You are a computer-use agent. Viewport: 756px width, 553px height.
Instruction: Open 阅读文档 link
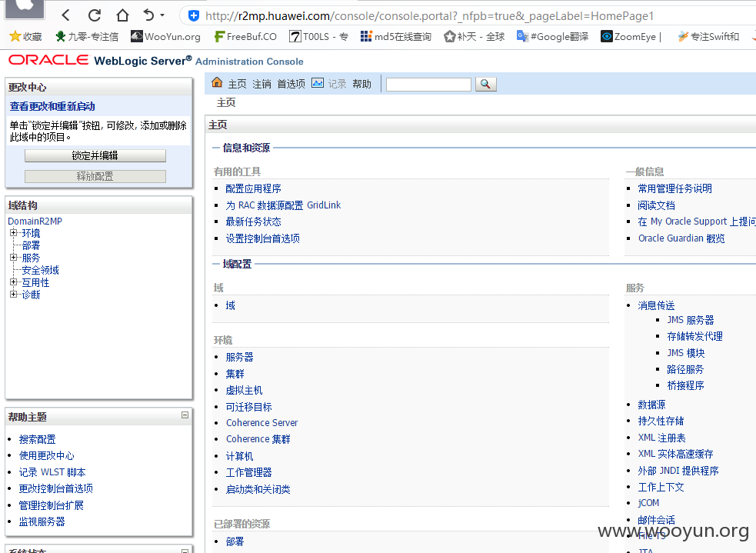click(656, 205)
